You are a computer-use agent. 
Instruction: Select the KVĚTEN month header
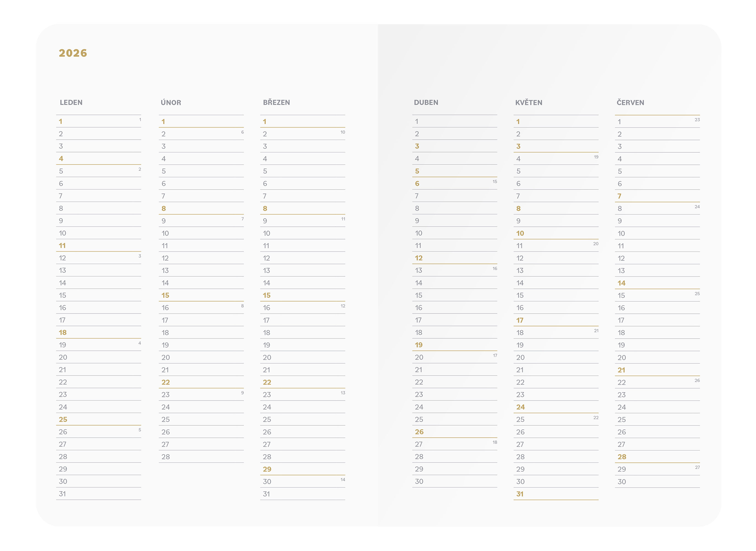coord(529,102)
